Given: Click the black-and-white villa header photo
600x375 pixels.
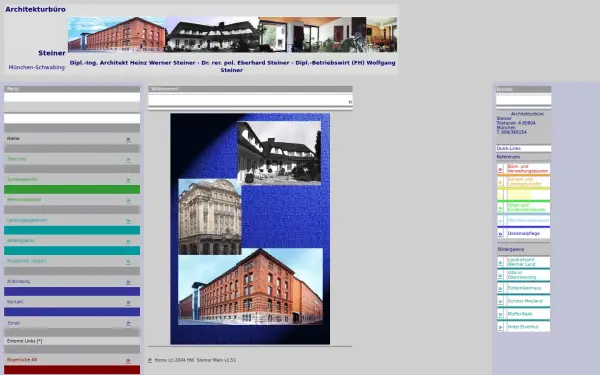Looking at the screenshot, I should (212, 34).
